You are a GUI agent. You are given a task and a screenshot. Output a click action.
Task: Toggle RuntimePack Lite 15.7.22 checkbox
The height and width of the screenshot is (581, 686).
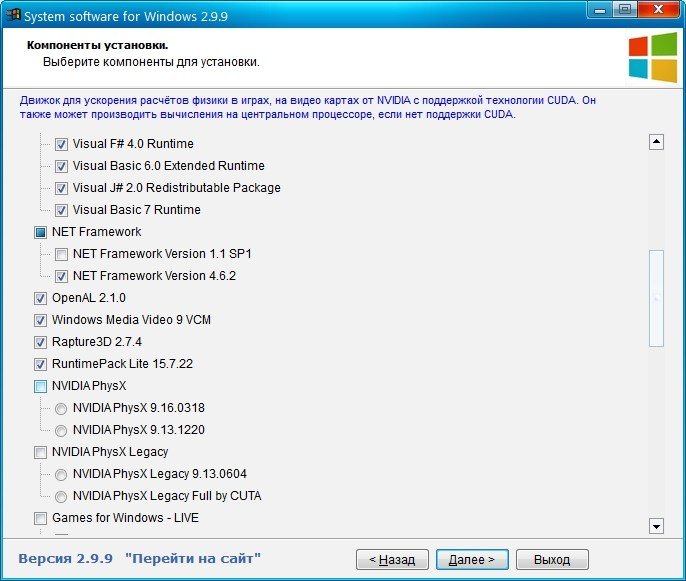click(40, 364)
